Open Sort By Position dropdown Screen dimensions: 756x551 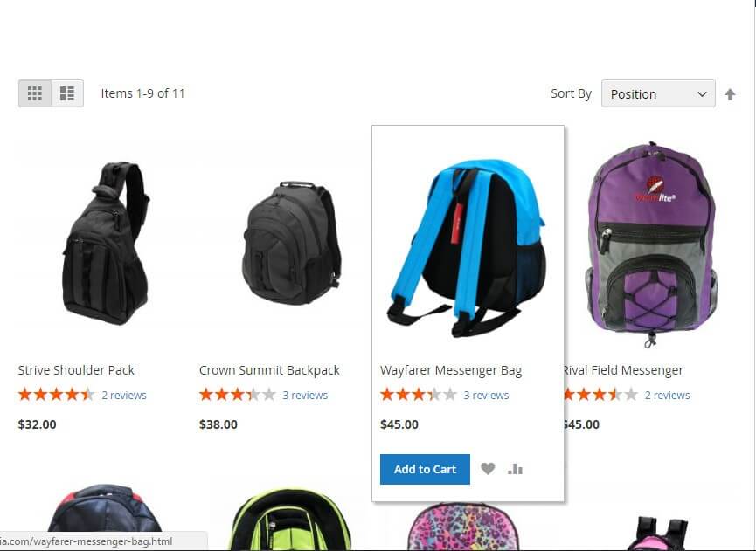click(658, 93)
